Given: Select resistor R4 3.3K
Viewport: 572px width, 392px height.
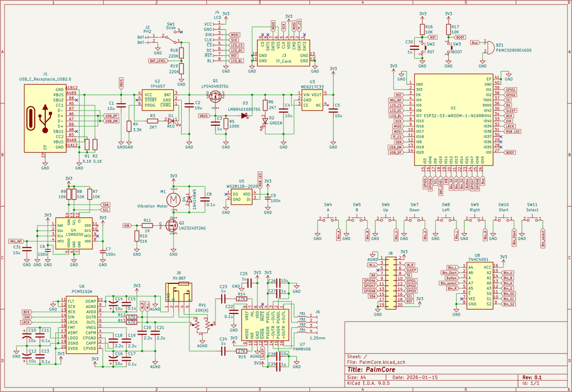Looking at the screenshot, I should (129, 126).
